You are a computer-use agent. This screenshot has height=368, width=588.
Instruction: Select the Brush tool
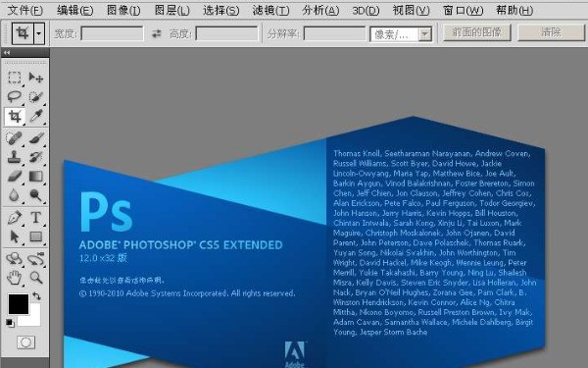point(35,137)
